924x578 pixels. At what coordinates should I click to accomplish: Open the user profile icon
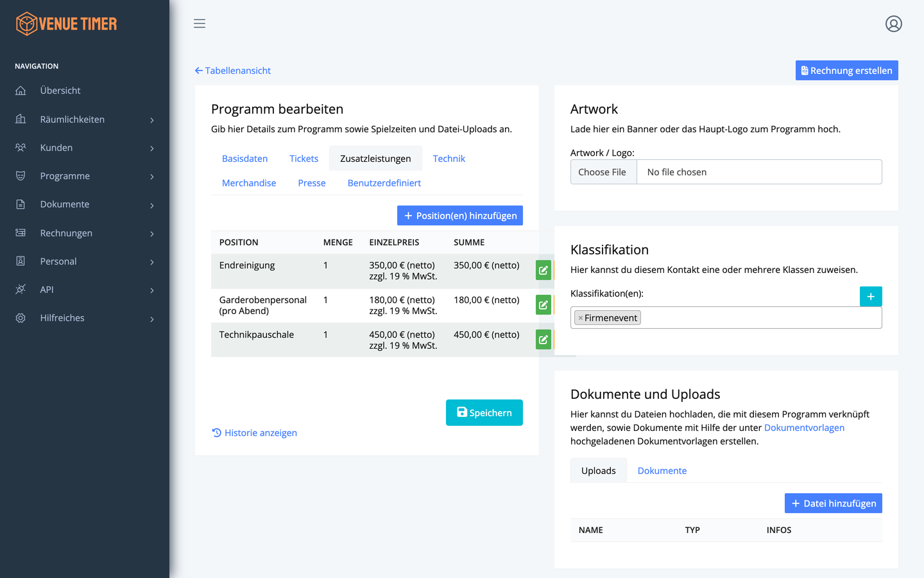point(894,24)
